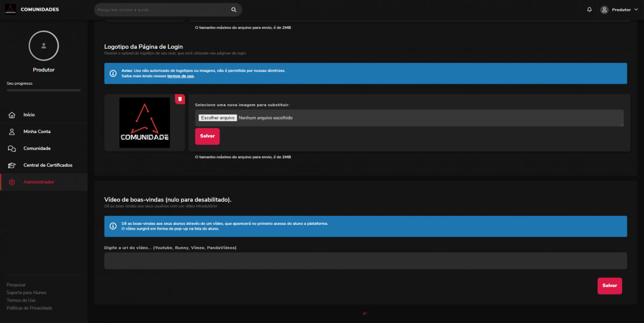Click the notification bell icon
The height and width of the screenshot is (323, 644).
[x=589, y=10]
